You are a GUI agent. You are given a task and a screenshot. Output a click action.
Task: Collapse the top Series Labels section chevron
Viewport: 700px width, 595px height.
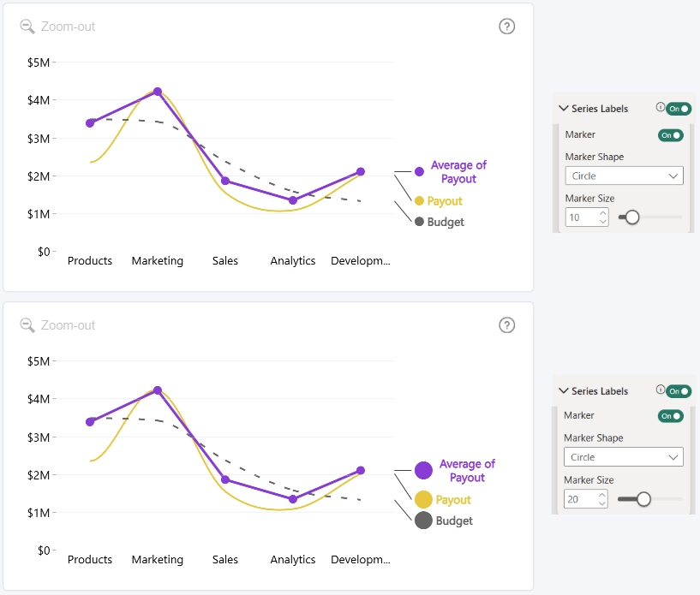pos(564,109)
